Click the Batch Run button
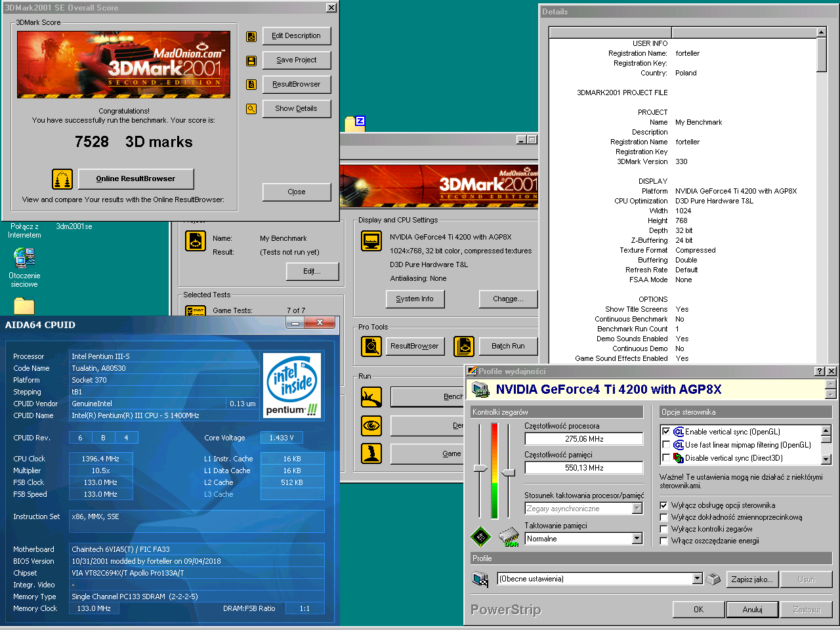Screen dimensions: 840x630 coord(508,346)
